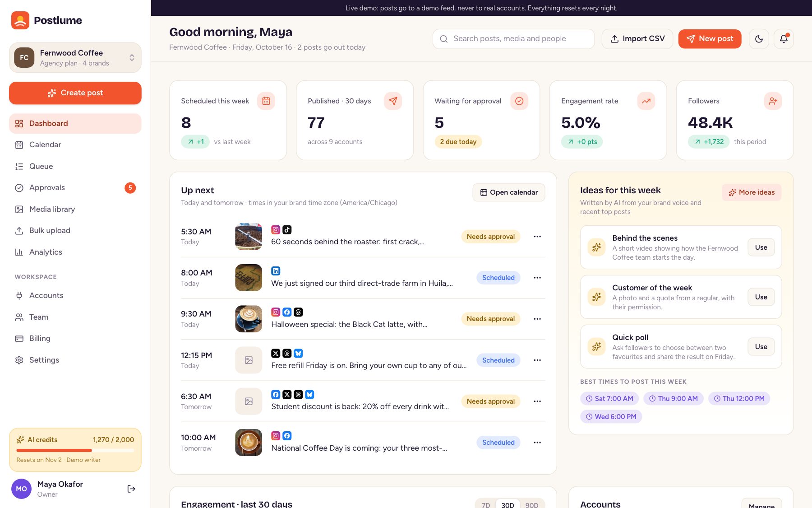Click the log out icon beside Maya Okafor
The width and height of the screenshot is (812, 508).
click(131, 489)
